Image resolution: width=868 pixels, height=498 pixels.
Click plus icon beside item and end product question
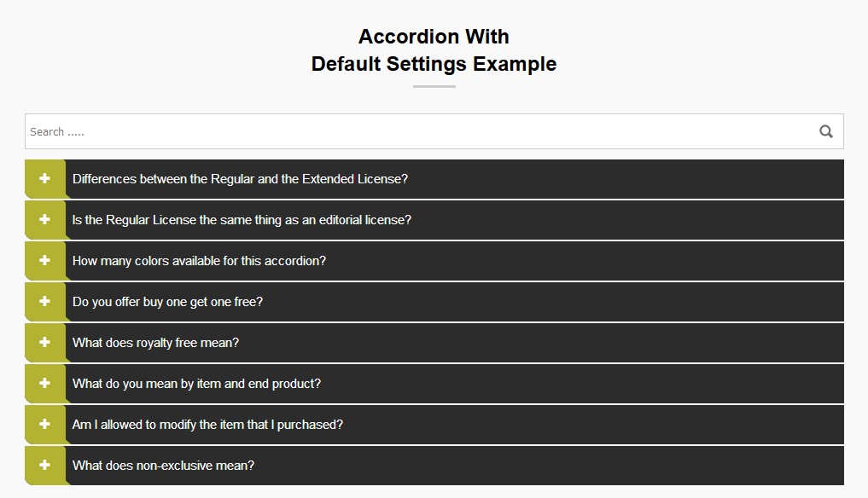(44, 383)
